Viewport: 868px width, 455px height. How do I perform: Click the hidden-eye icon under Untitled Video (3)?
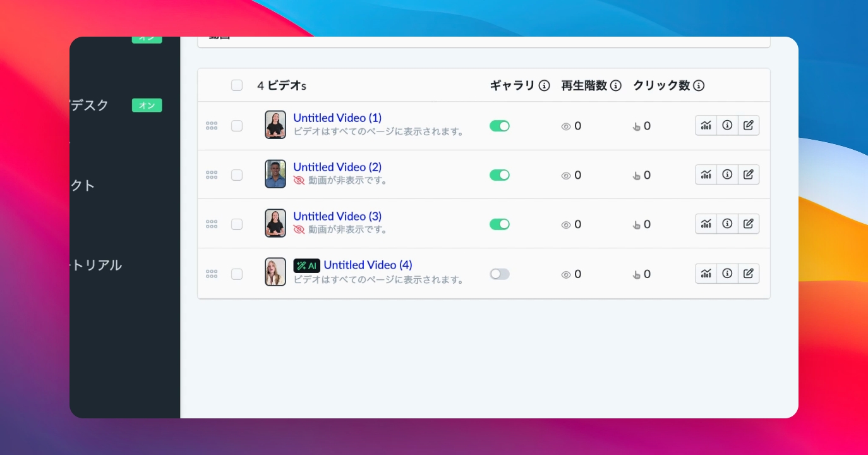pyautogui.click(x=299, y=230)
